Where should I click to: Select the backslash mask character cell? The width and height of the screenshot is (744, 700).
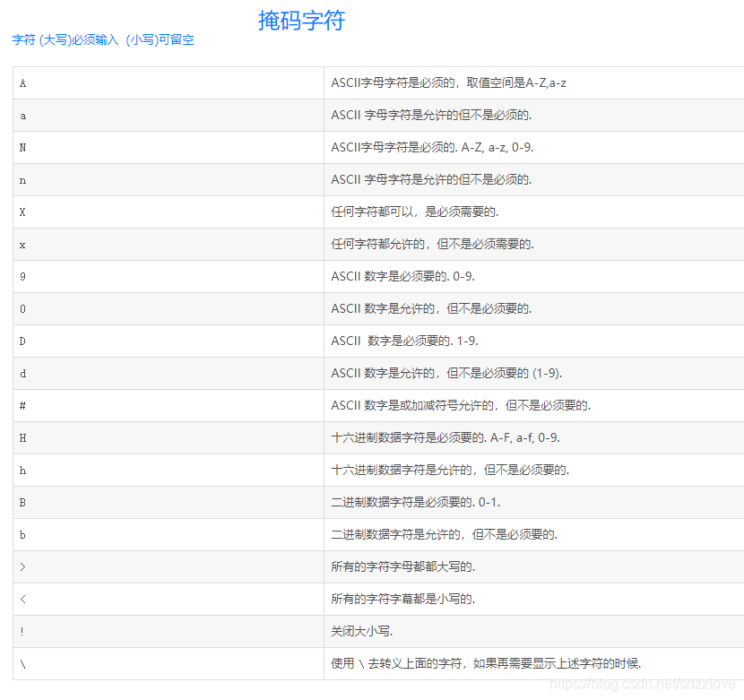tap(169, 664)
